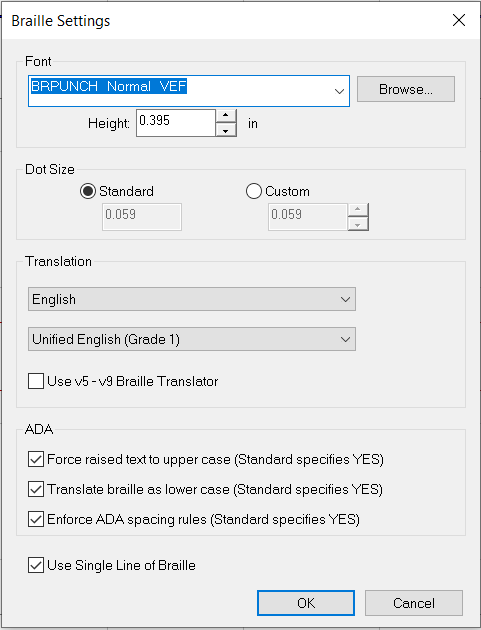Click the Custom dot size value field
The width and height of the screenshot is (481, 630).
coord(308,217)
